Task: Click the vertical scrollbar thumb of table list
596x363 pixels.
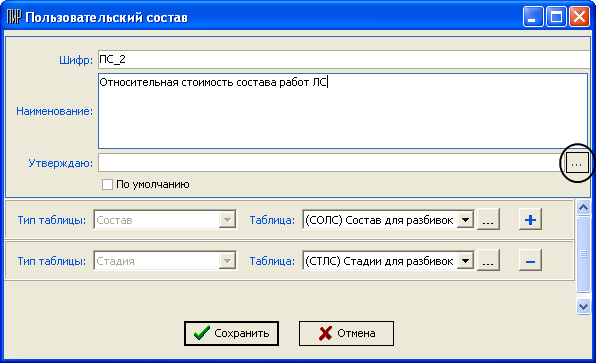Action: point(583,254)
